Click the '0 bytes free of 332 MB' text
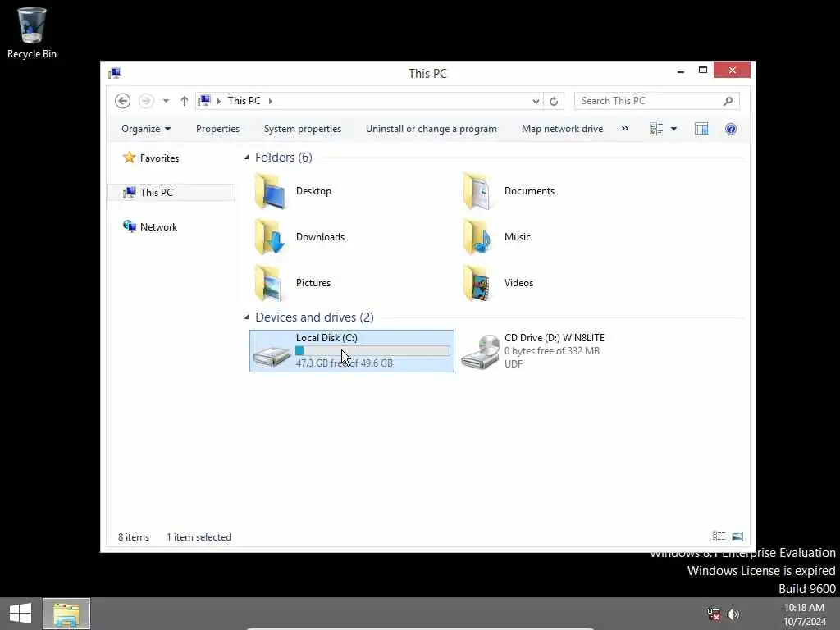This screenshot has width=840, height=630. [552, 351]
